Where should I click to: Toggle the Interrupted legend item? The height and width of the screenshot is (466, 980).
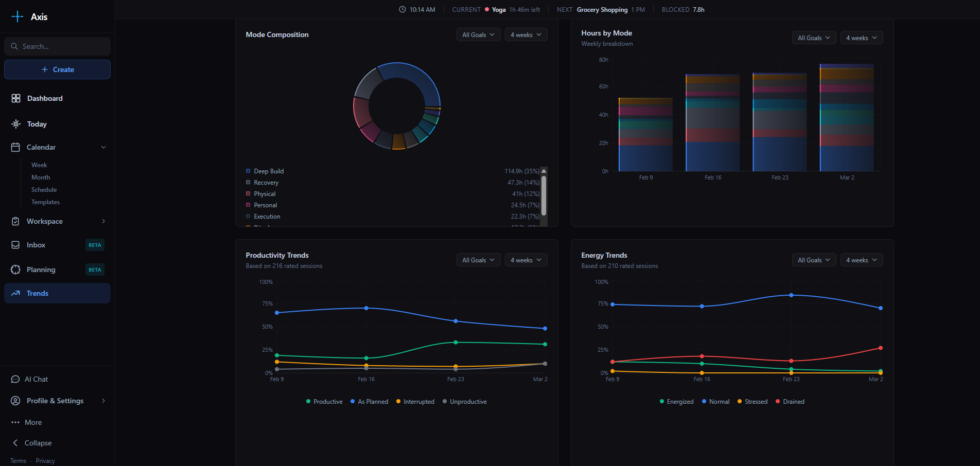(415, 402)
